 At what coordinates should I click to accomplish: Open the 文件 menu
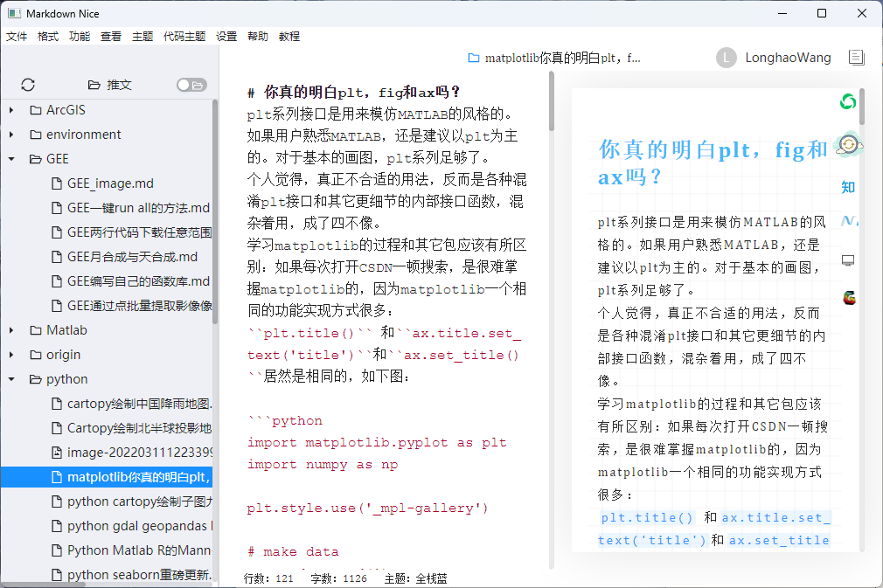point(17,37)
